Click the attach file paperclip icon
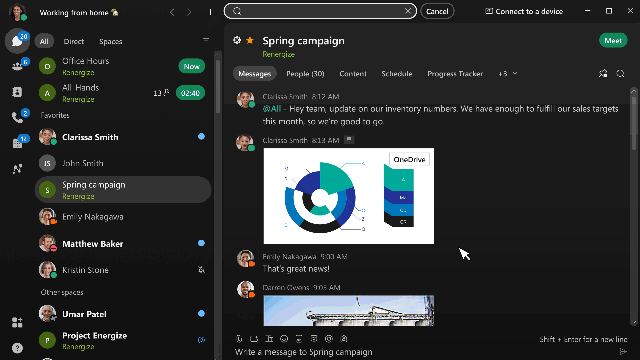This screenshot has width=640, height=360. tap(239, 339)
